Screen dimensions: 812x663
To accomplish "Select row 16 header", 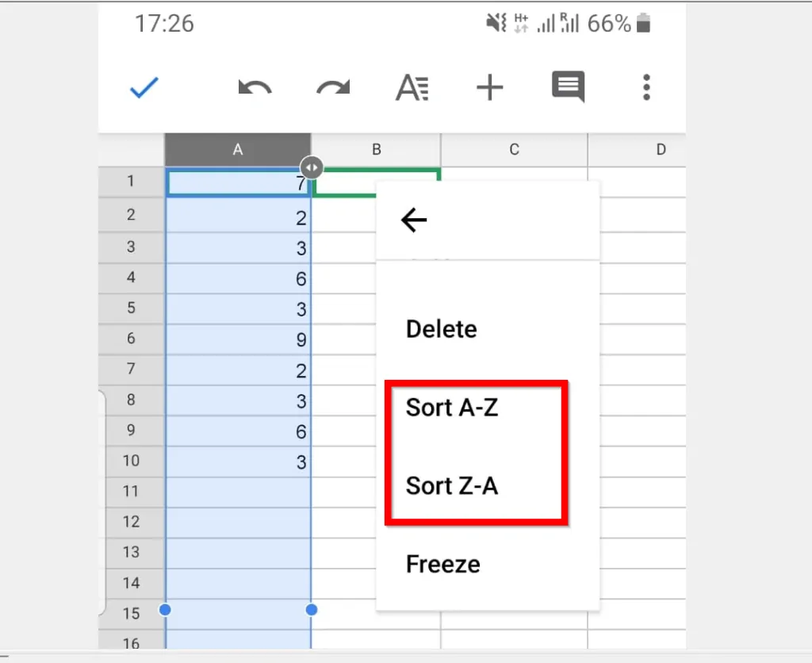I will (131, 644).
